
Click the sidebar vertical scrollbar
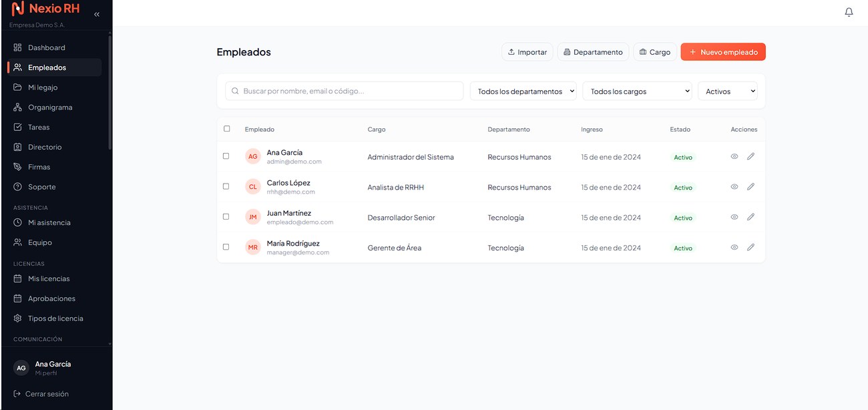pos(110,93)
